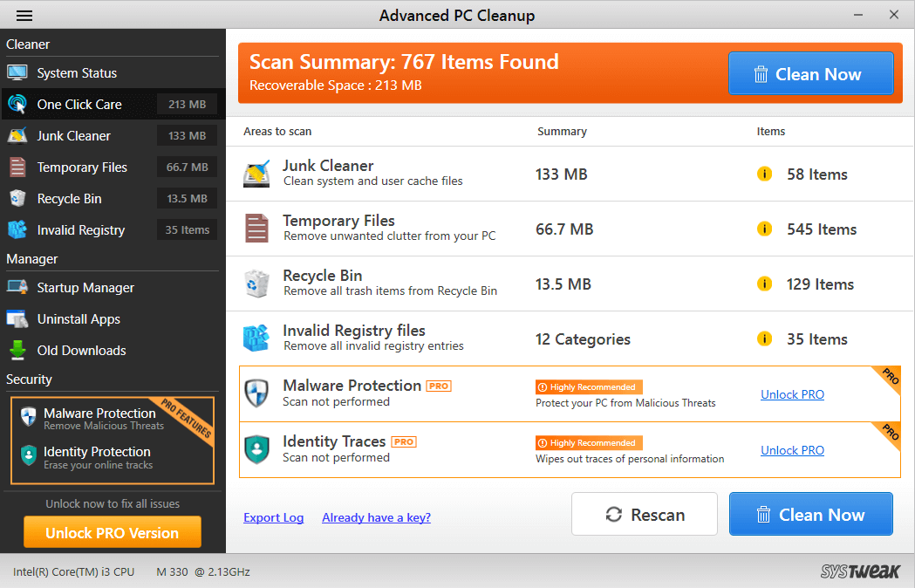
Task: Open the One Click Care scanner icon
Action: point(17,104)
